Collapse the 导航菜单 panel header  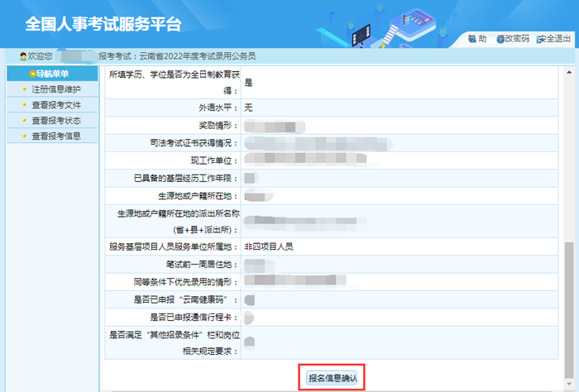click(x=51, y=74)
